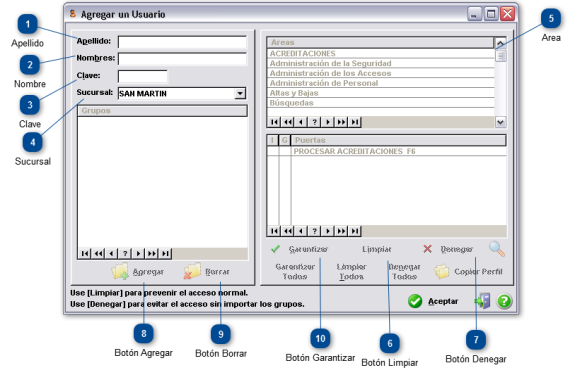Screen dimensions: 575x382
Task: Click the Apellido input field
Action: click(182, 42)
